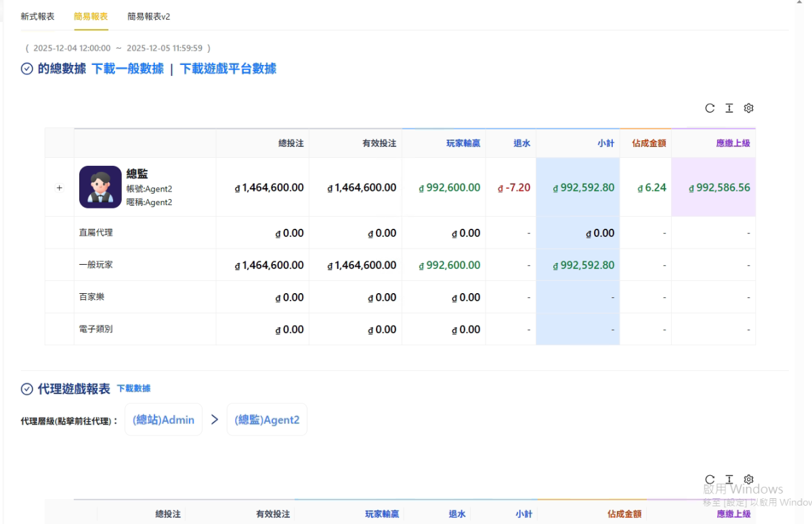Viewport: 812px width, 524px height.
Task: Open the 簡易報表v2 tab
Action: point(149,16)
